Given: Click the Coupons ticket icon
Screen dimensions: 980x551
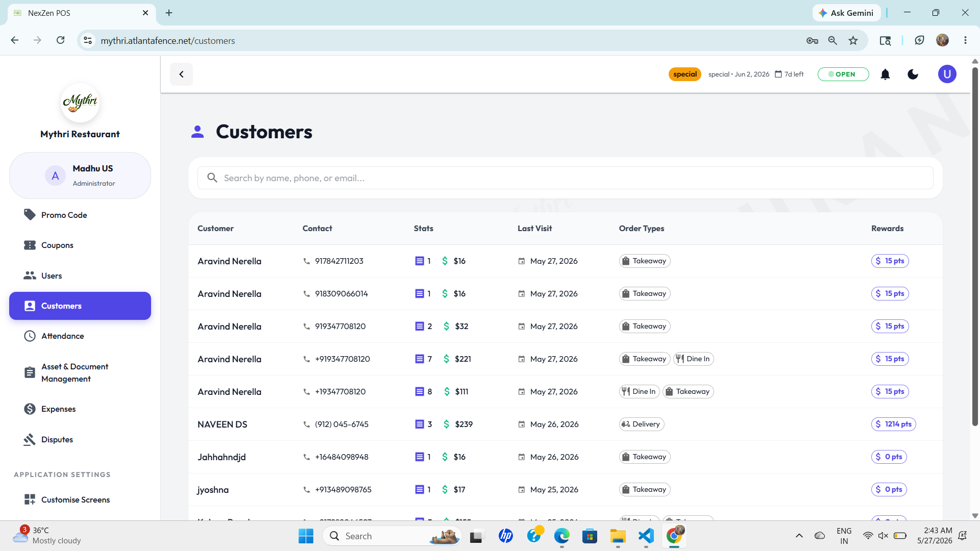Looking at the screenshot, I should pos(30,245).
